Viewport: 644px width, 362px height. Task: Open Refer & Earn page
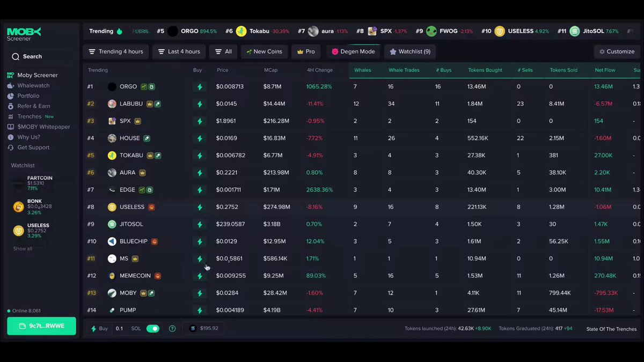[34, 106]
